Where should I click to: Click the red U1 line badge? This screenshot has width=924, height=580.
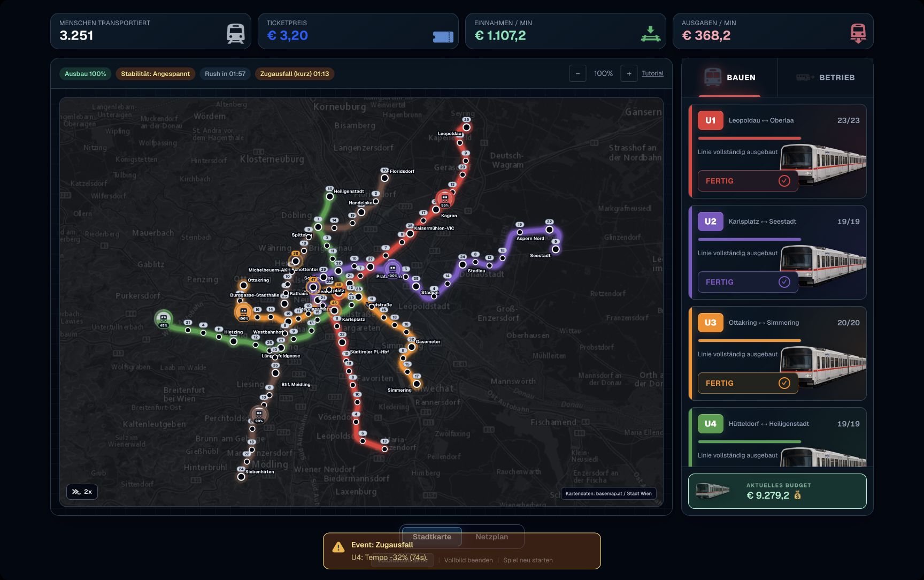(710, 120)
